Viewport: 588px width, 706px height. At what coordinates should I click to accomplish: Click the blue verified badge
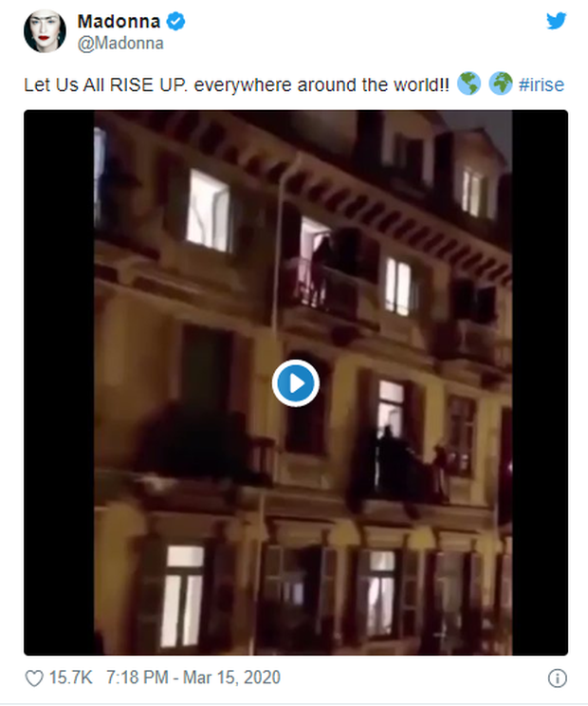point(175,21)
